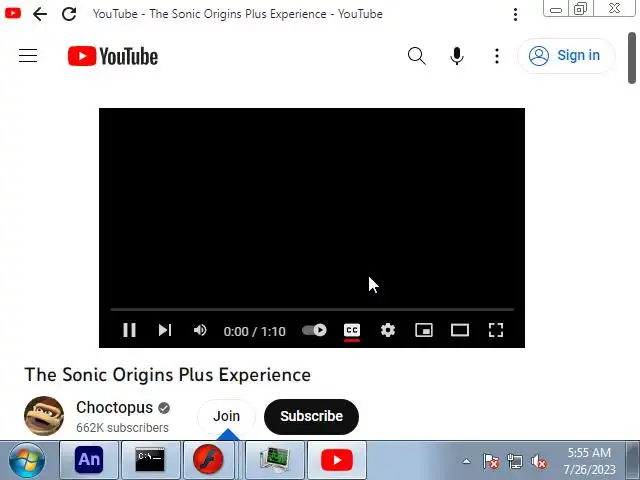Open the Choctopus channel name link
This screenshot has width=640, height=480.
click(114, 407)
